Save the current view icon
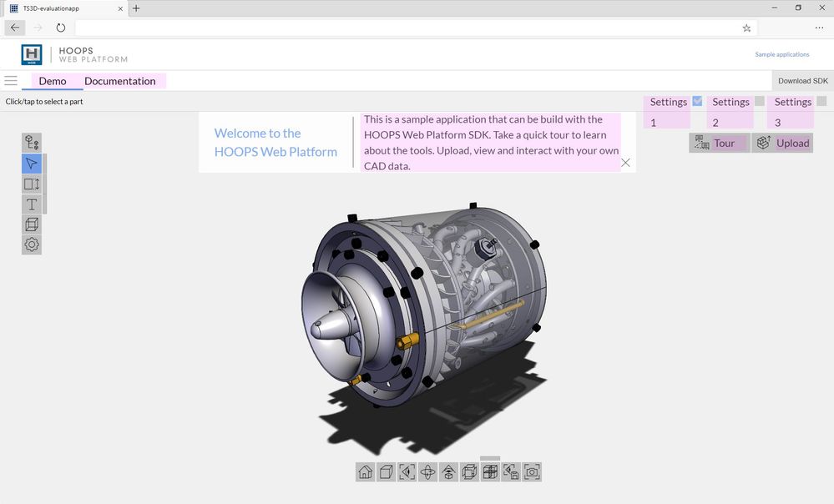The height and width of the screenshot is (504, 834). [x=511, y=471]
